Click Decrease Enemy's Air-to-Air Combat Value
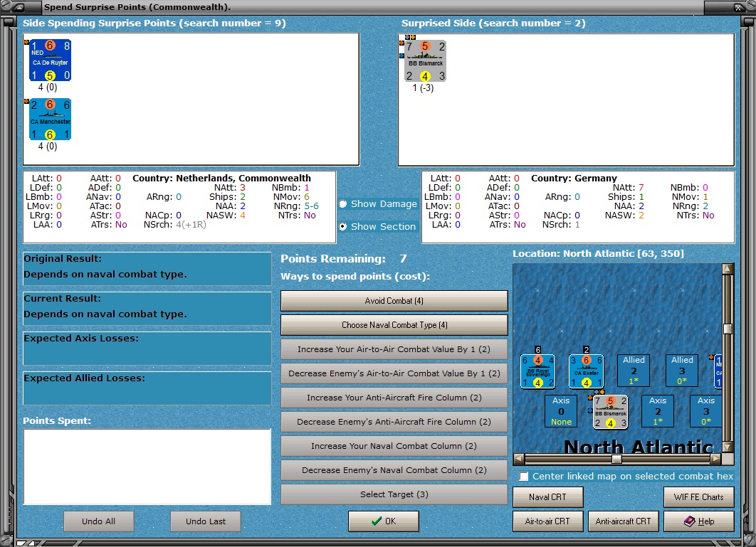This screenshot has height=547, width=756. 394,373
